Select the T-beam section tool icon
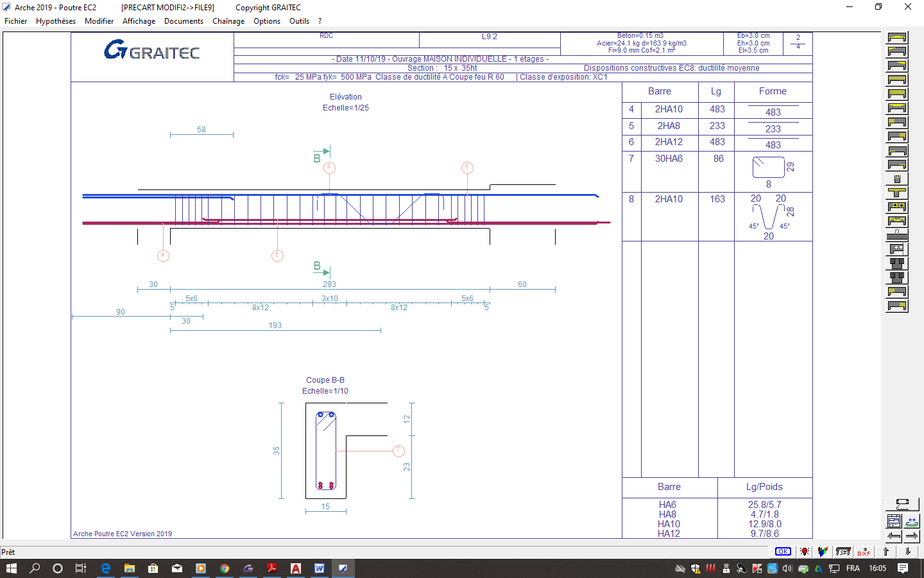924x578 pixels. (897, 193)
